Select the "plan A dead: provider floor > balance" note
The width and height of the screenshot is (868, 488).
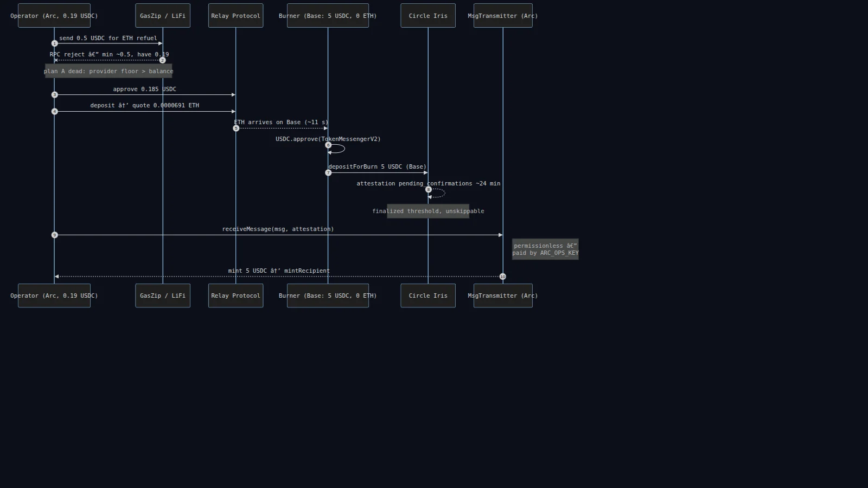[x=108, y=71]
